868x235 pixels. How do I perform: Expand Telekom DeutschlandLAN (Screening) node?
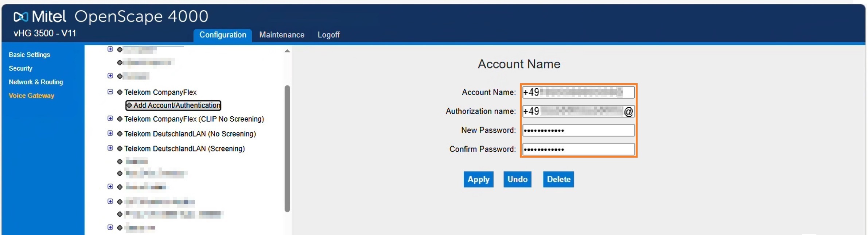110,148
